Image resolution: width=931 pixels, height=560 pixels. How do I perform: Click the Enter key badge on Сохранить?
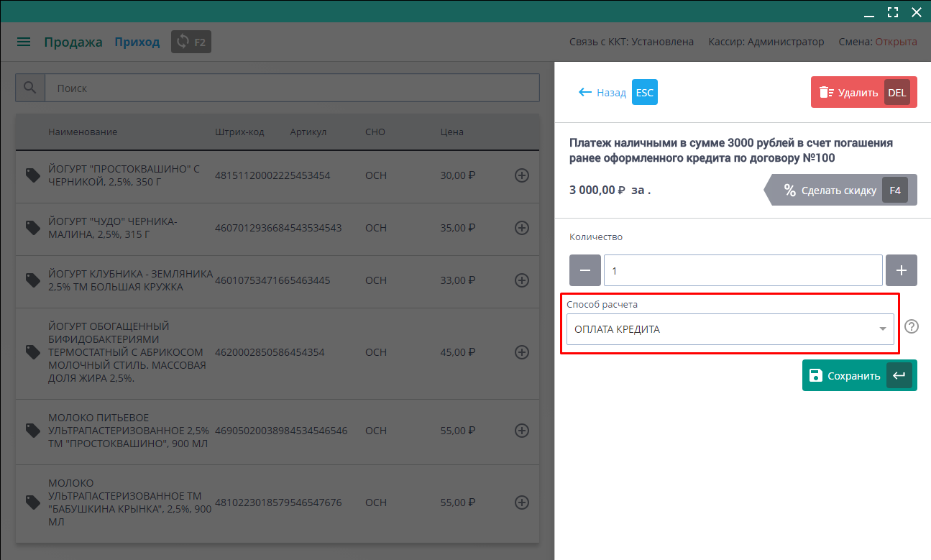899,375
